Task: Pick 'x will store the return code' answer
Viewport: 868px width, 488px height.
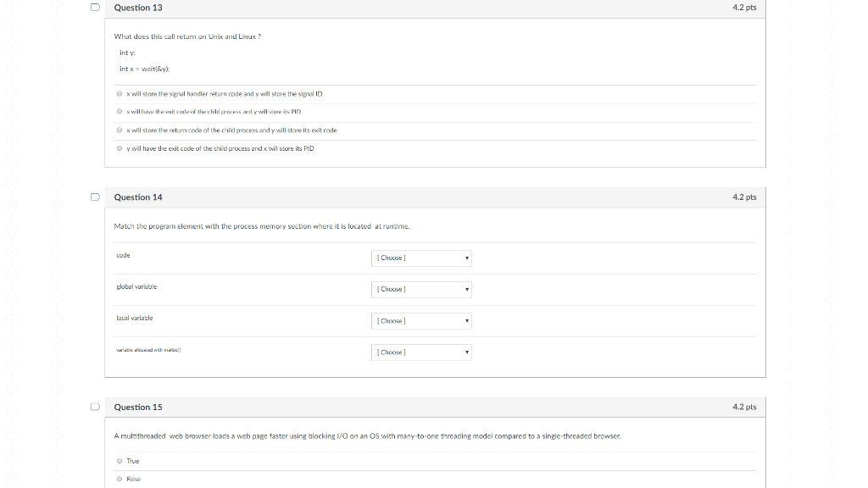Action: tap(120, 130)
